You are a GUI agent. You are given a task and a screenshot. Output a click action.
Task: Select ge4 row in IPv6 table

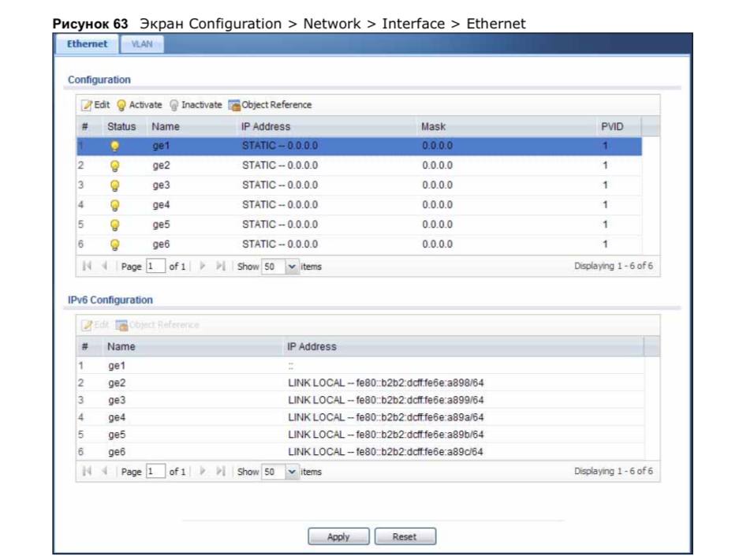[x=360, y=418]
